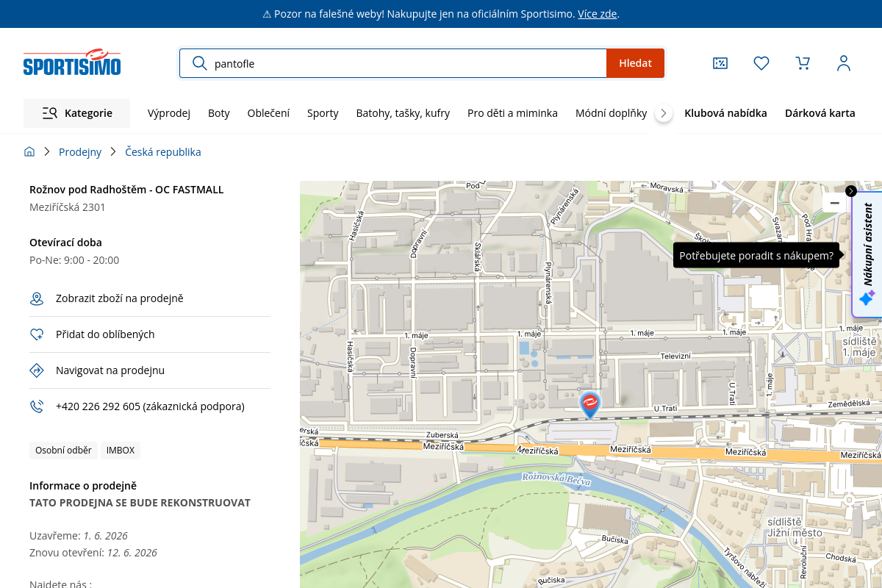Open Módní doplňky menu item

pos(611,113)
